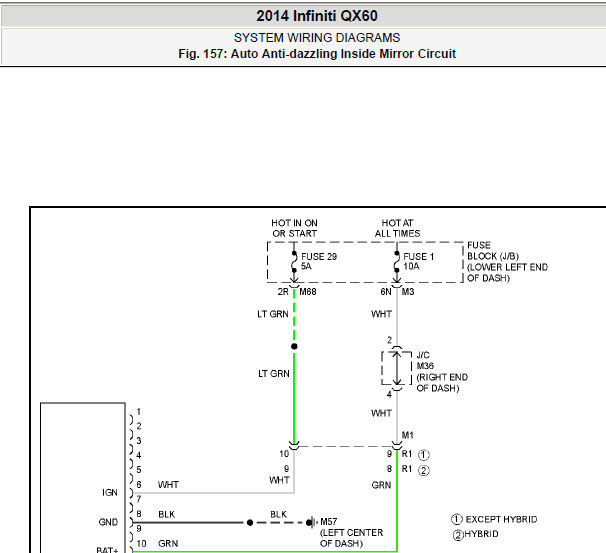This screenshot has height=553, width=606.
Task: Click the 'FUSE 1 10A' label
Action: (419, 262)
